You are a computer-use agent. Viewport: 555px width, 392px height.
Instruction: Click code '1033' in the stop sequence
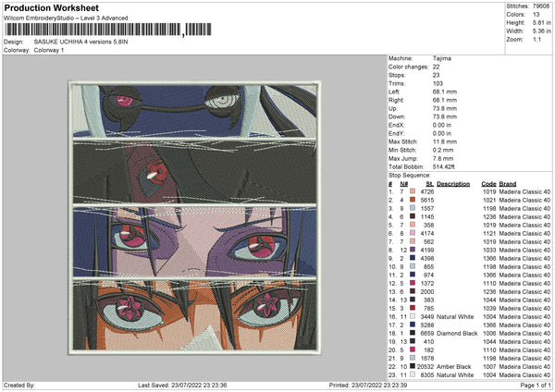(x=490, y=251)
